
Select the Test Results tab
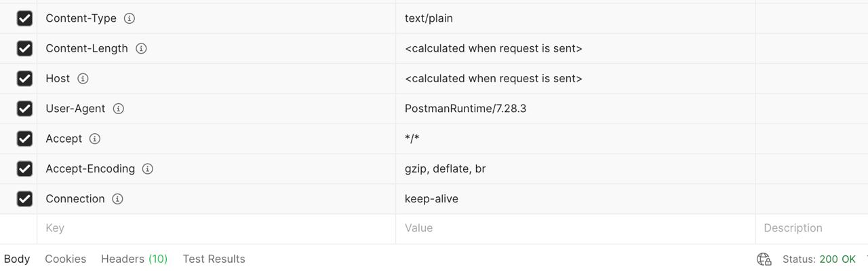point(214,259)
